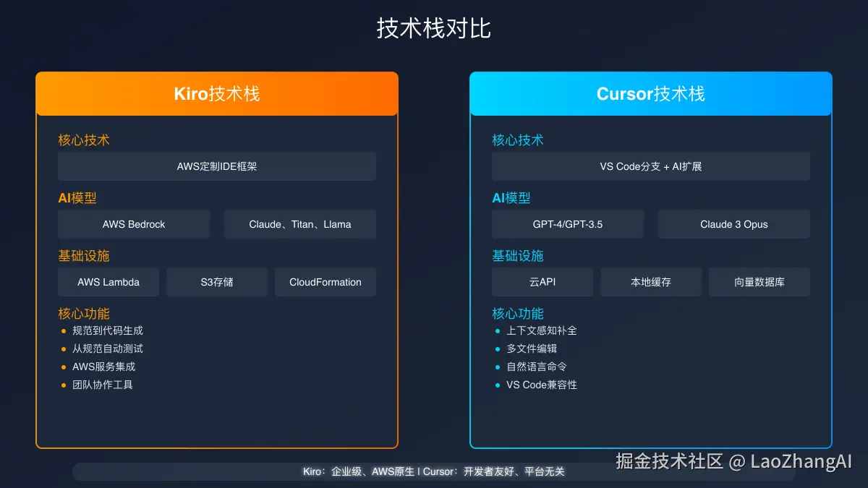Screen dimensions: 868x488
Task: Click the 团队协作工具 bullet item
Action: (x=97, y=385)
